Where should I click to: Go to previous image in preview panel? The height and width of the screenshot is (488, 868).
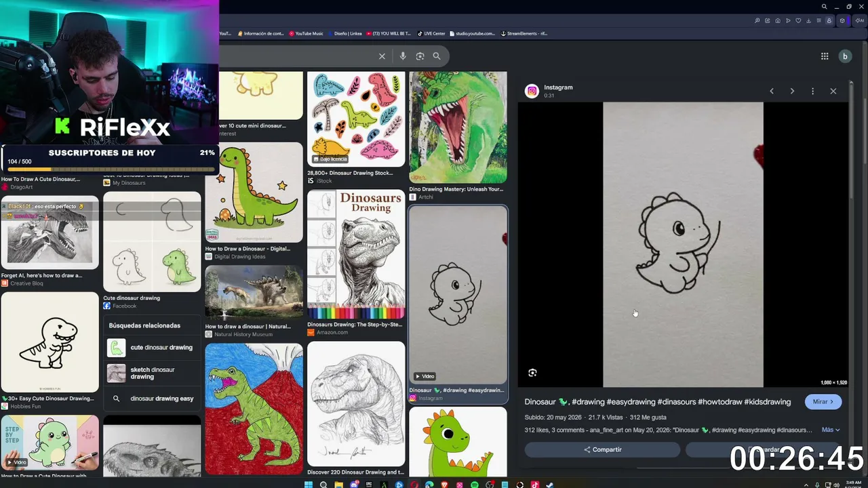click(x=771, y=91)
